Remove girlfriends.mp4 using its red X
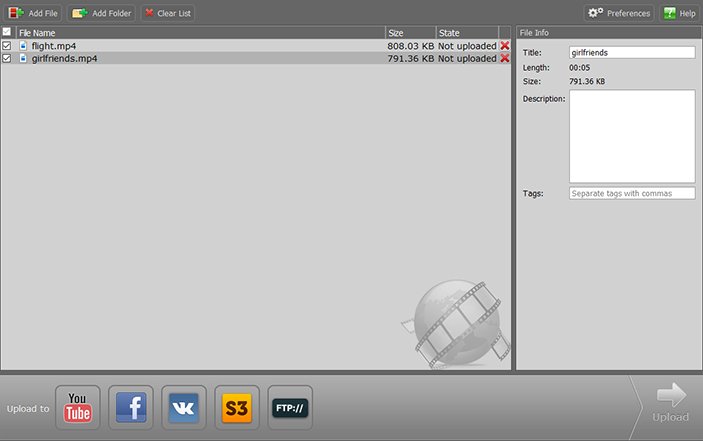Image resolution: width=703 pixels, height=441 pixels. tap(505, 58)
